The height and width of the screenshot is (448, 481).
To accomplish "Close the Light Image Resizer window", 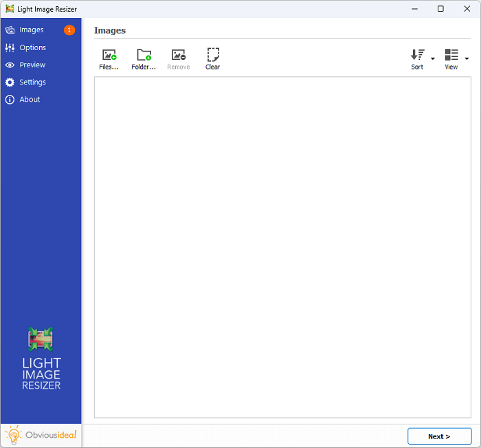I will [467, 9].
